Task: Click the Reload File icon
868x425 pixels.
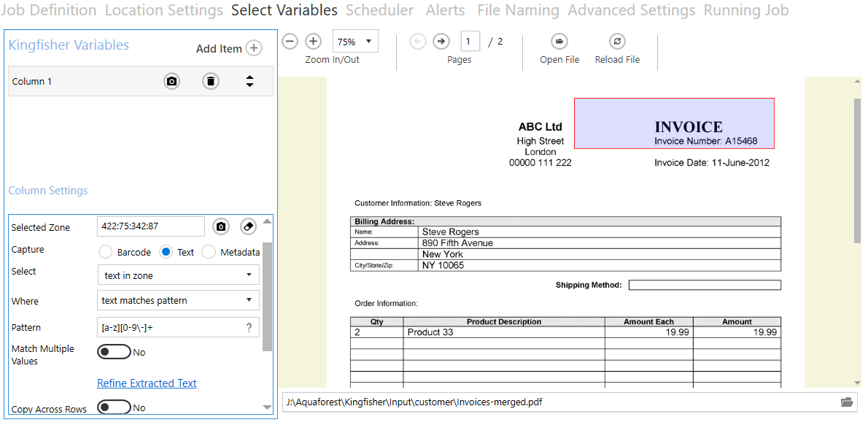Action: tap(617, 42)
